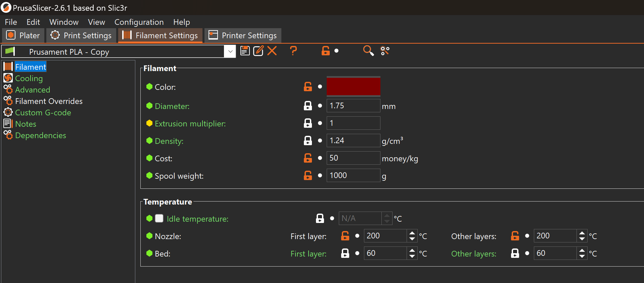Screen dimensions: 644x283
Task: Switch to the Print Settings tab
Action: [81, 36]
